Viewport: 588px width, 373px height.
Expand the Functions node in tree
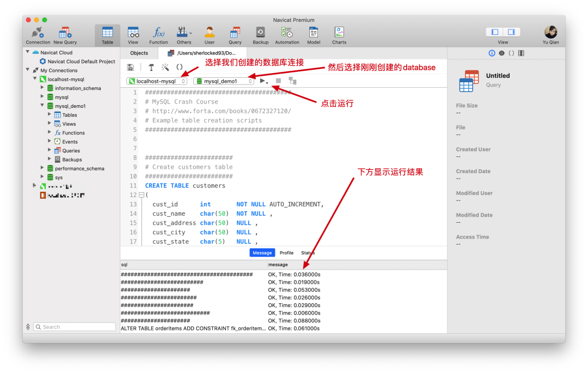point(49,132)
